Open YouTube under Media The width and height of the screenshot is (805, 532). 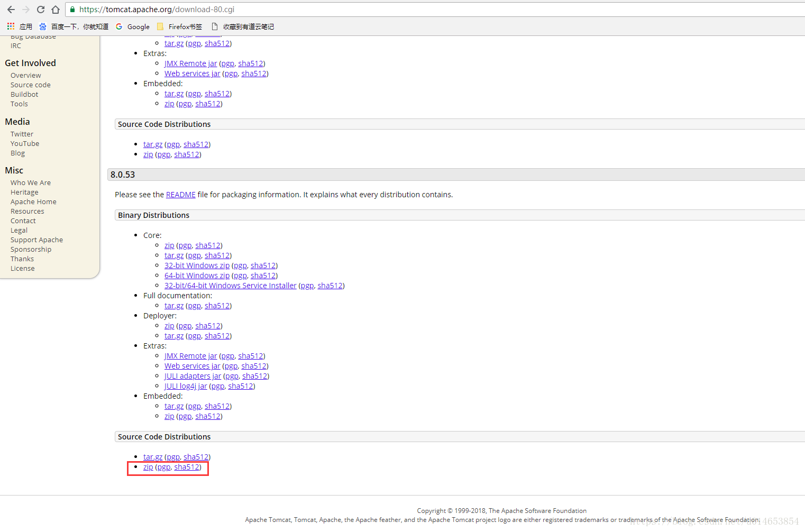pyautogui.click(x=25, y=144)
